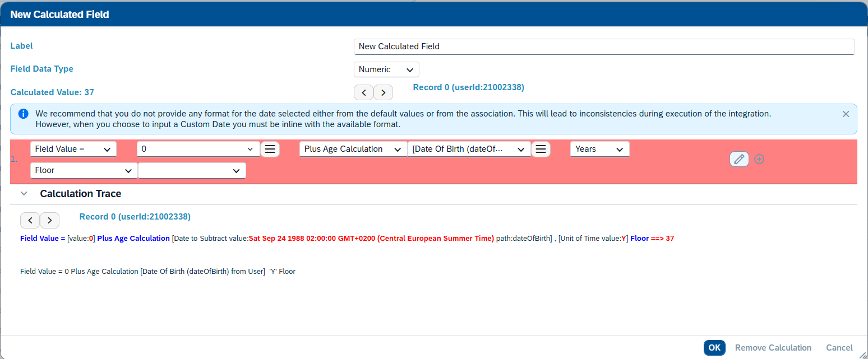Click the plus icon to add calculation step

pos(759,159)
